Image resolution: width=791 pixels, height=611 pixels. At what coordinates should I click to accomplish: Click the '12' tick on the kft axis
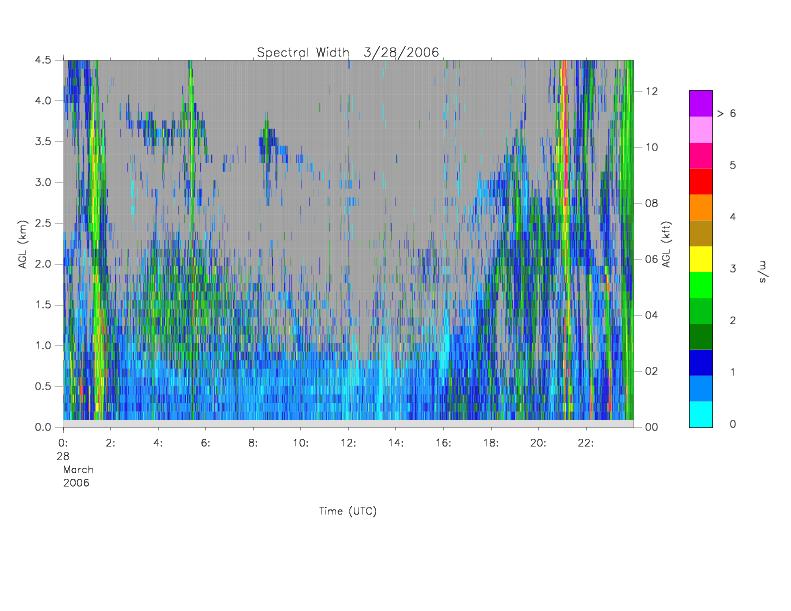[x=652, y=91]
